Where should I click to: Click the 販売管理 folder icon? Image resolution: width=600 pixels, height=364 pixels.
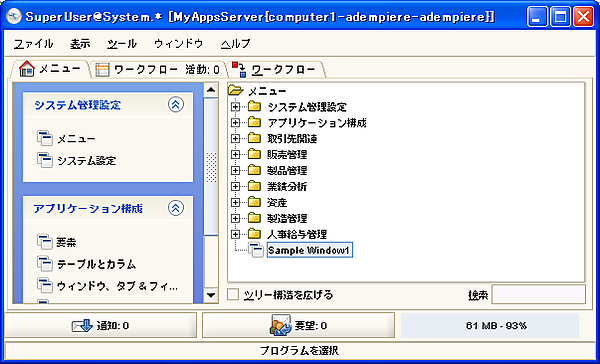point(254,154)
